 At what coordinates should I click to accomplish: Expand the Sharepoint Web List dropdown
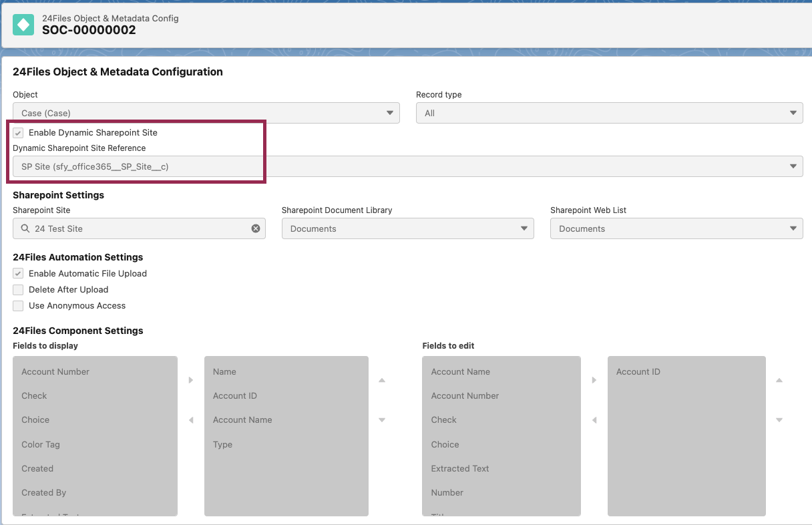(676, 228)
